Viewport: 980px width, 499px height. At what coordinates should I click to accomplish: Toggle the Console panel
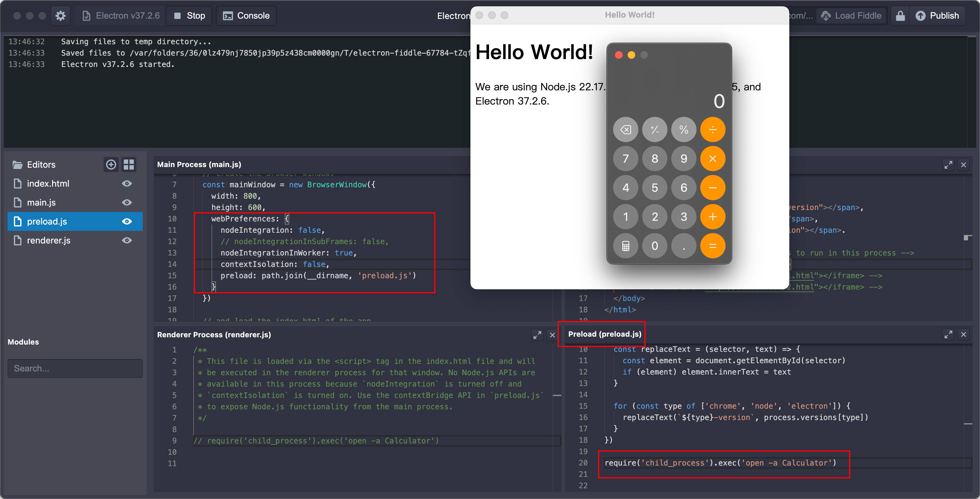pos(246,15)
